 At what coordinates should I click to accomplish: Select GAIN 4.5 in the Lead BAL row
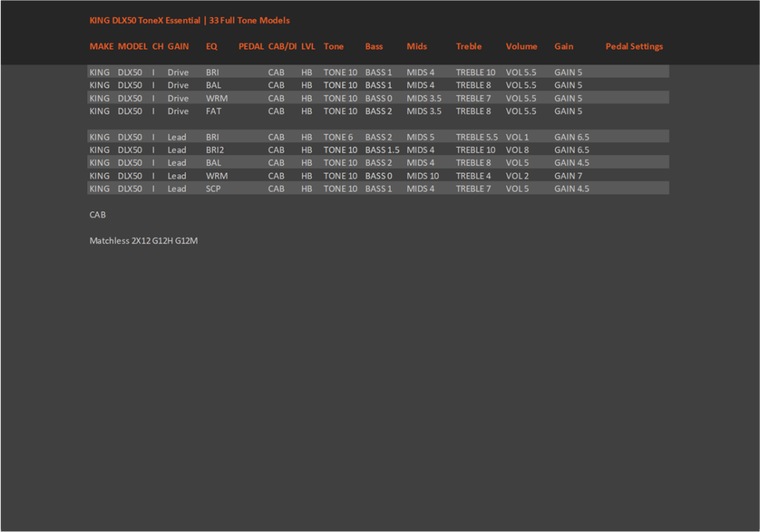pos(572,162)
